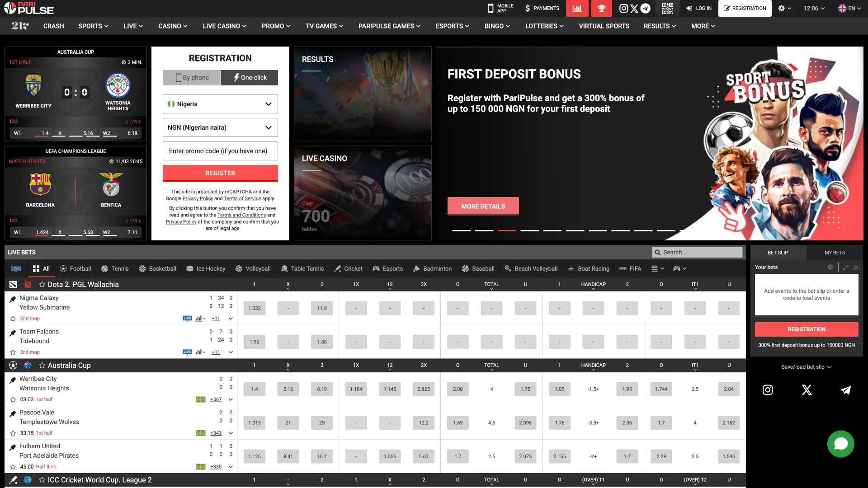Open X icon below bet slip
This screenshot has height=488, width=868.
pyautogui.click(x=807, y=390)
